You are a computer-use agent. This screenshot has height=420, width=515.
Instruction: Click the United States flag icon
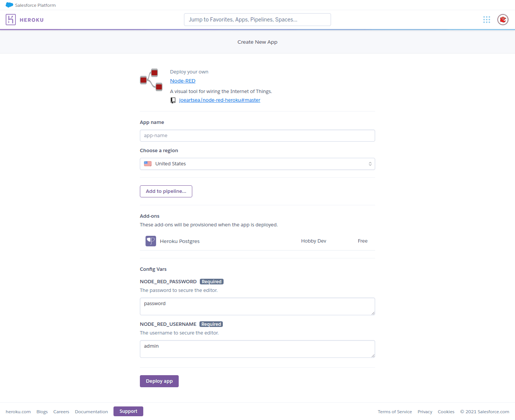coord(148,164)
